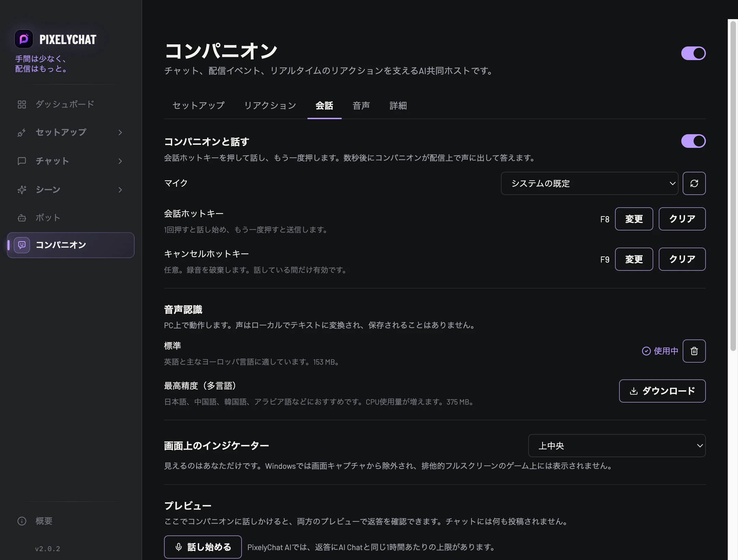The width and height of the screenshot is (738, 560).
Task: Expand the シーン sidebar chevron
Action: click(120, 190)
